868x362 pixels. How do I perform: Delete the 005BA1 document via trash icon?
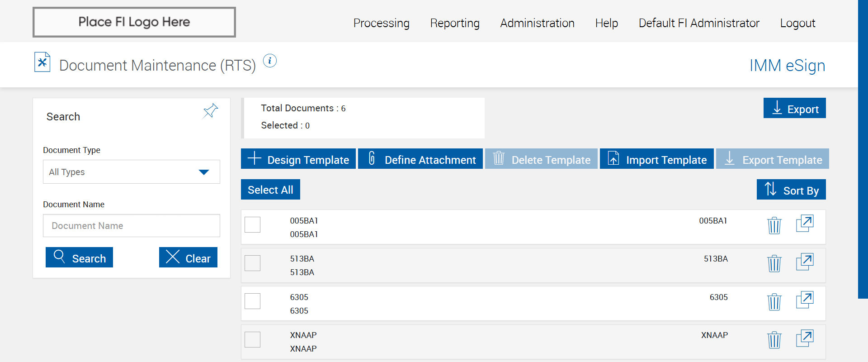774,225
